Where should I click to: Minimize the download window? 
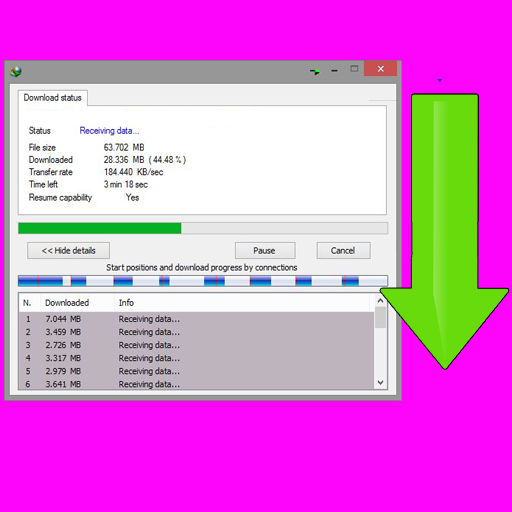[x=334, y=71]
